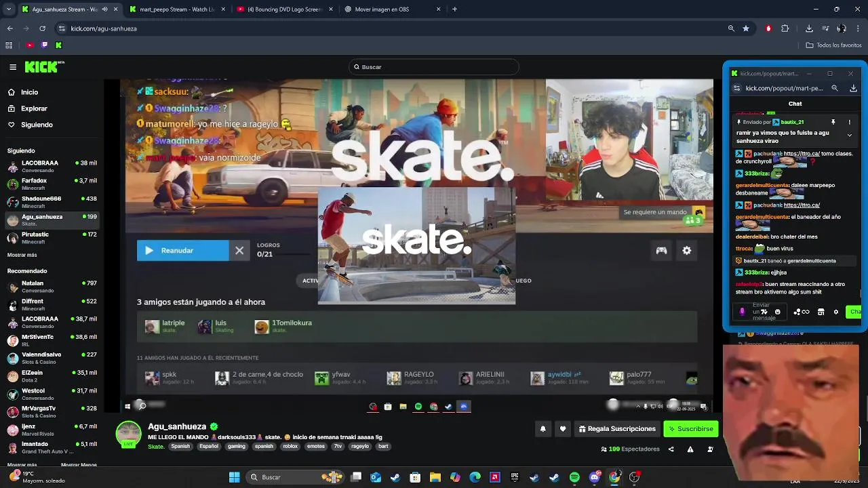The width and height of the screenshot is (868, 488).
Task: Mute the Agu_sanhueza tab audio icon
Action: click(x=104, y=9)
